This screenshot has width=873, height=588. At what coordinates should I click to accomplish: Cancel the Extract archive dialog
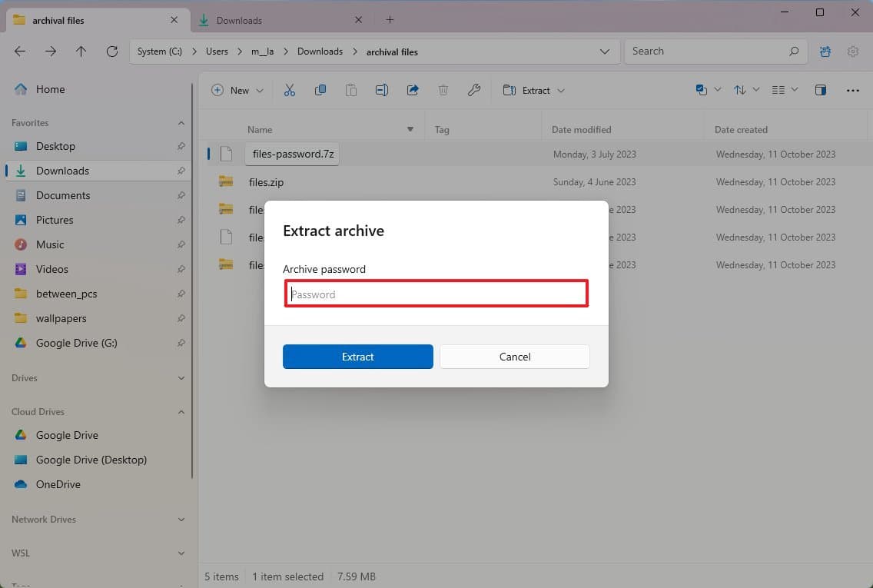point(514,357)
